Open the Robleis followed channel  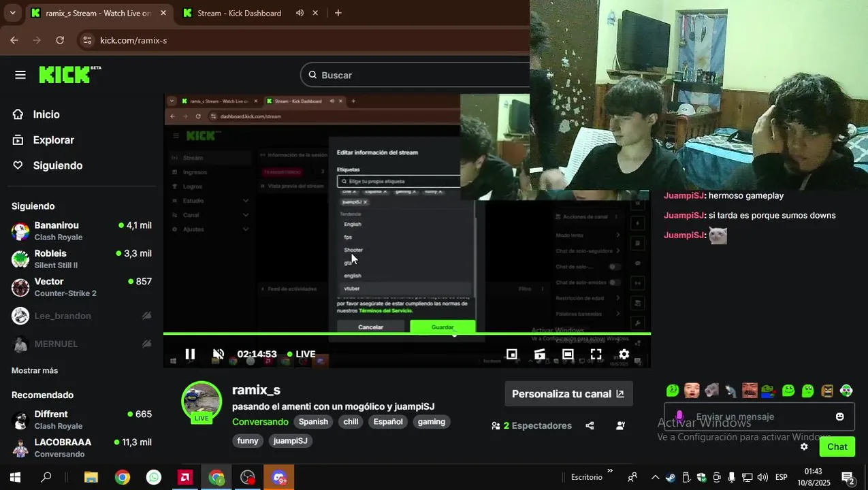tap(82, 259)
